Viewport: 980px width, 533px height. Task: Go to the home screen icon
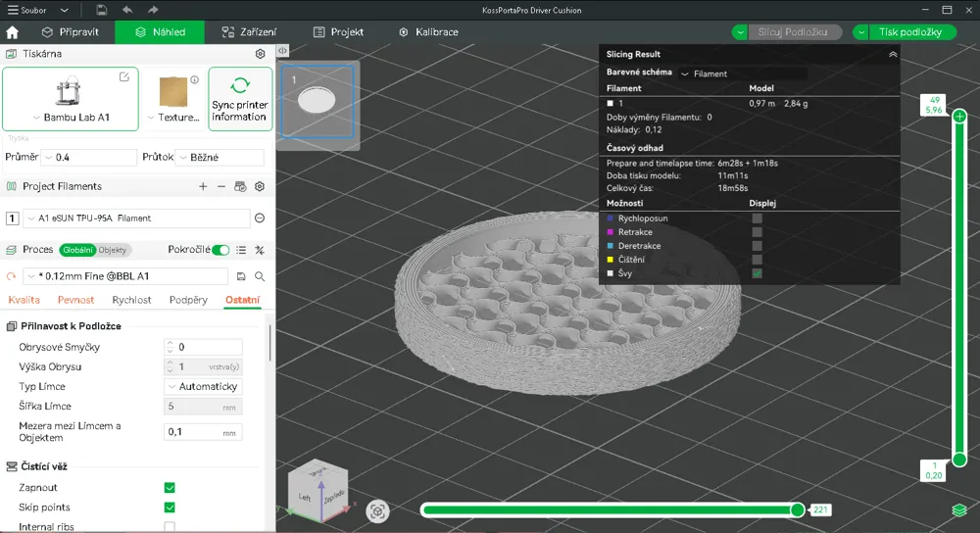(12, 32)
